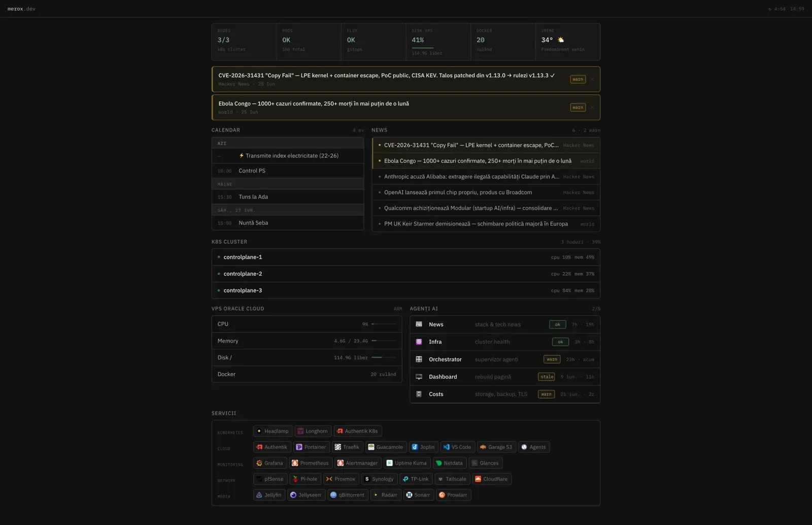Image resolution: width=812 pixels, height=525 pixels.
Task: Open Cloudflare service
Action: (x=492, y=479)
